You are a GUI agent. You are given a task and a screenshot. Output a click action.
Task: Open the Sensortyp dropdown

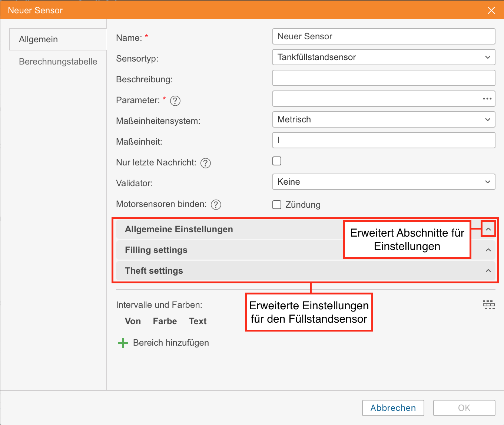[384, 57]
